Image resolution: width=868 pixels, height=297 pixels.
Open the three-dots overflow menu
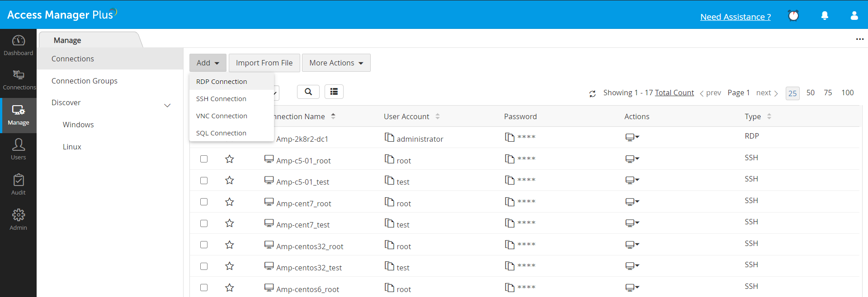coord(860,39)
